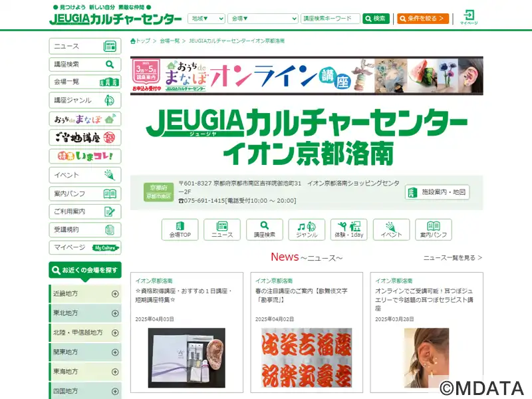Click the JEUGIAカルチャーセンター header logo
This screenshot has height=399, width=532.
pos(115,19)
